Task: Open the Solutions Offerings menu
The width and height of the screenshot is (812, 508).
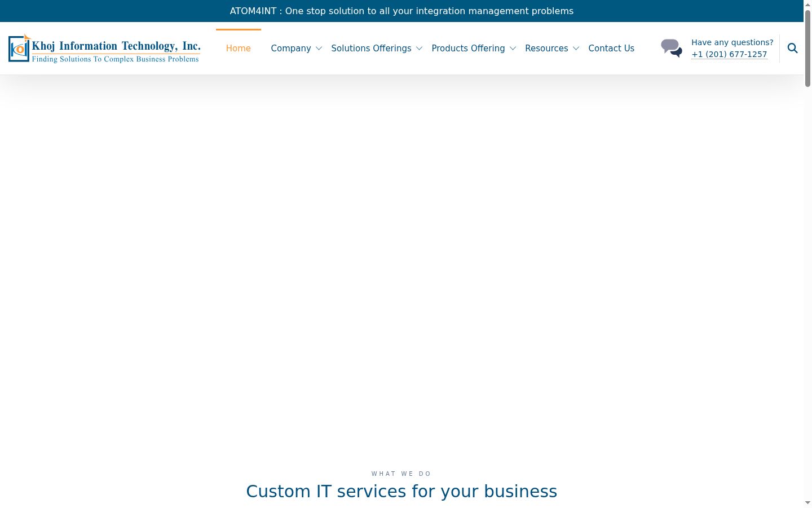Action: (x=371, y=49)
